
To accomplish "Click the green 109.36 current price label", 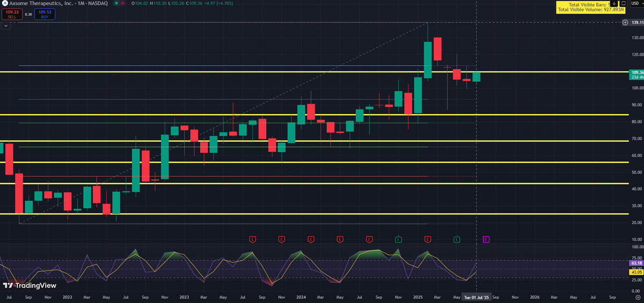I will 636,75.
